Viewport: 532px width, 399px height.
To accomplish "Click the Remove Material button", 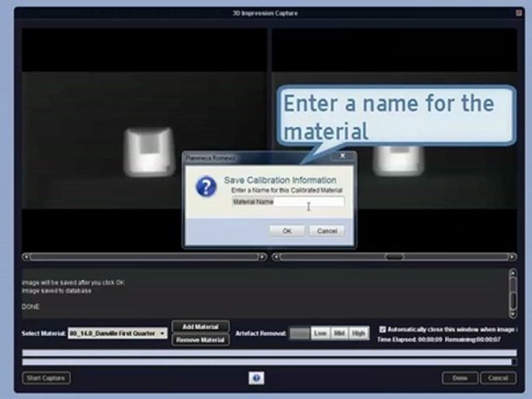I will (201, 340).
